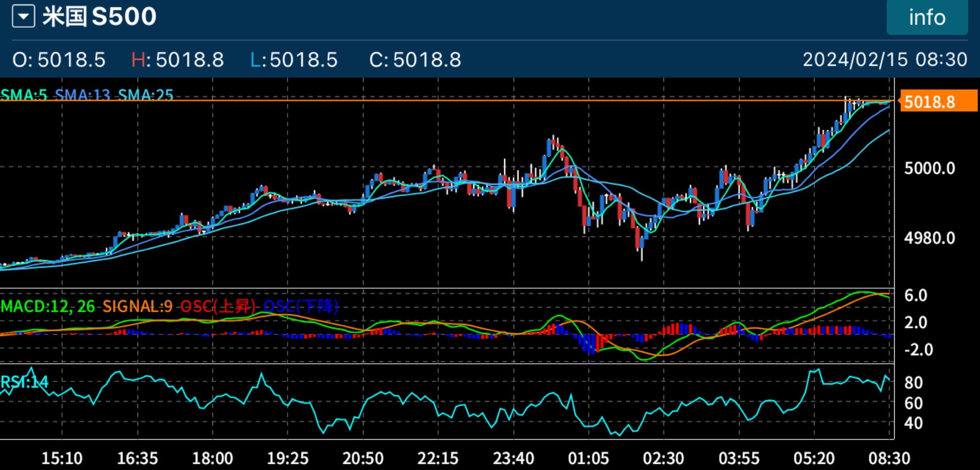Viewport: 980px width, 470px height.
Task: Open the symbol dropdown arrow beside 米国 S500
Action: click(24, 17)
